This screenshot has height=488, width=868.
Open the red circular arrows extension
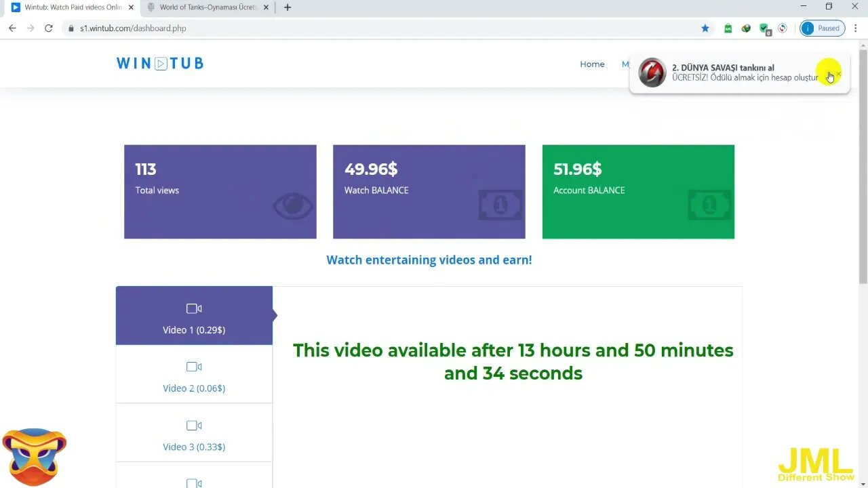pos(783,28)
